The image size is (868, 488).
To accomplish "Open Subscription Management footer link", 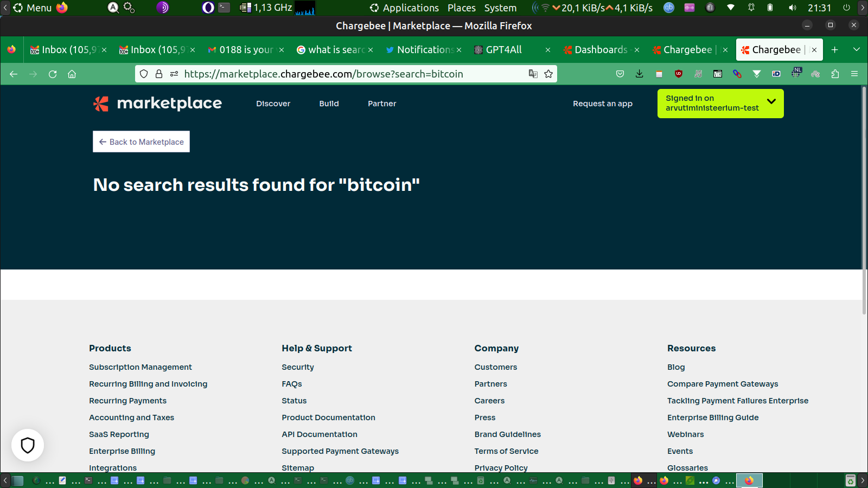I will coord(141,367).
